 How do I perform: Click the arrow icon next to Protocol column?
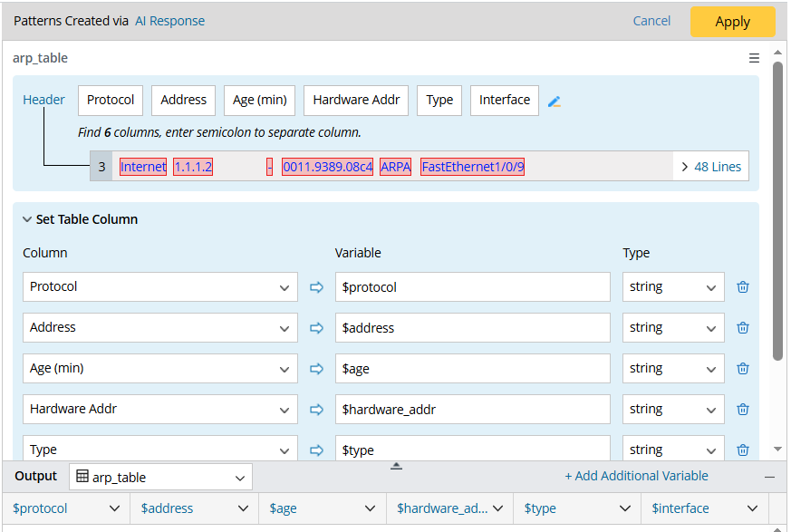point(316,287)
